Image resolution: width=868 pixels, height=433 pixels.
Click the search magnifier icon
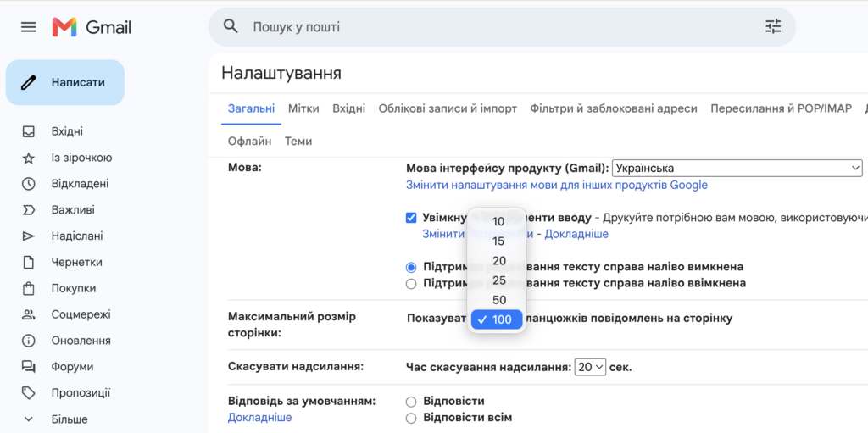click(x=231, y=26)
